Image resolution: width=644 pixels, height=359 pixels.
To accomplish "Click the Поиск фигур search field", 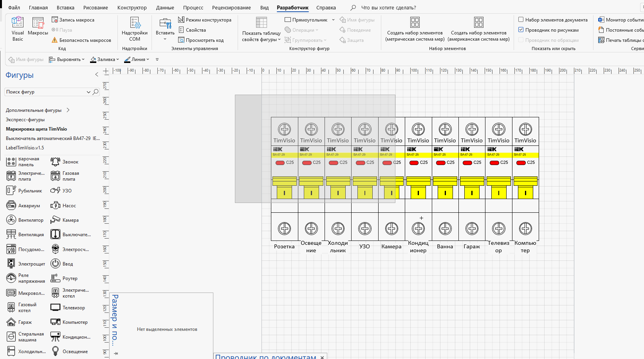I will [45, 92].
